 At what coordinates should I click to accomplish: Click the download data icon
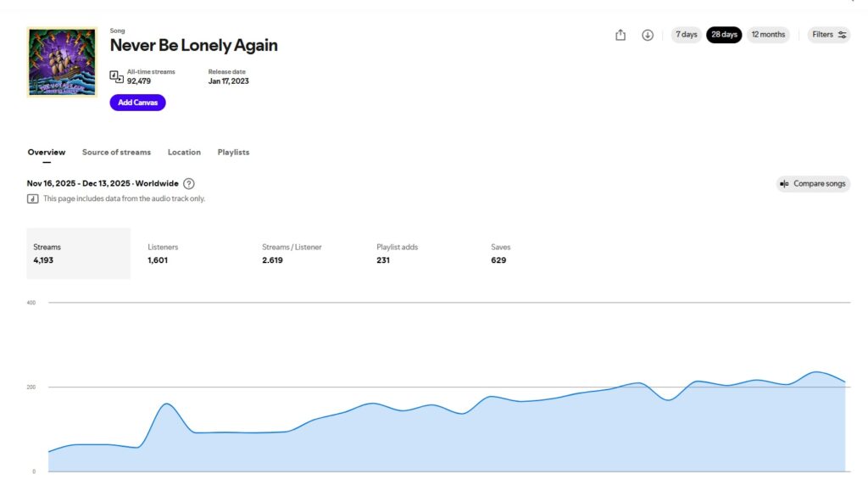648,35
